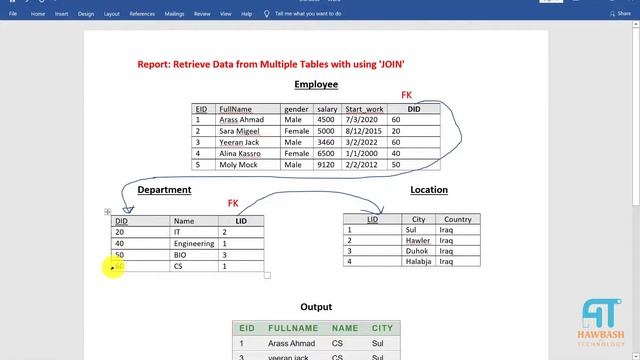Click the 'Duhok' city cell
The height and width of the screenshot is (360, 640).
click(417, 251)
